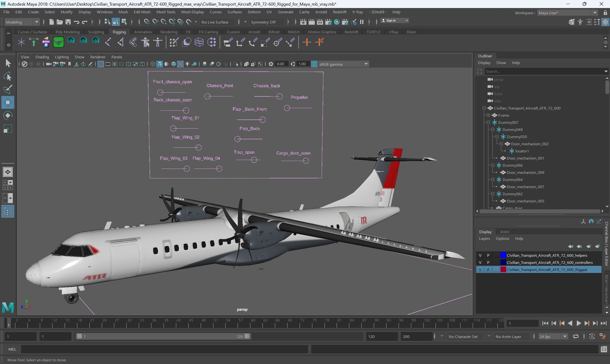This screenshot has width=610, height=364.
Task: Open the Modeling menu set dropdown
Action: (x=22, y=22)
